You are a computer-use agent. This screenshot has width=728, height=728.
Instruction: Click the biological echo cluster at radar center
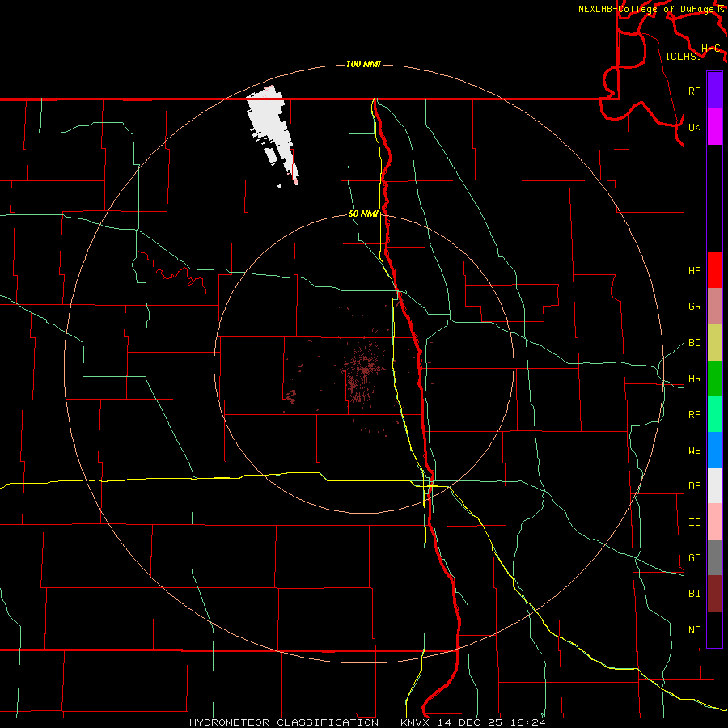point(366,369)
